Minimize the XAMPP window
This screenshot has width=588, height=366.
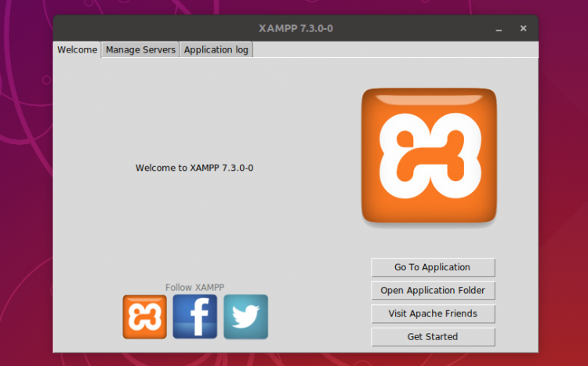499,29
